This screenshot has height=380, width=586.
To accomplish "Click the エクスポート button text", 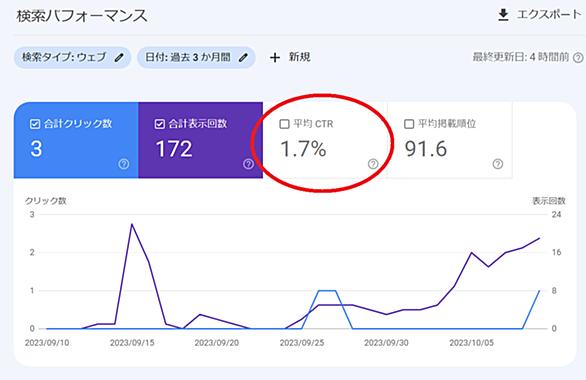I will [x=549, y=15].
